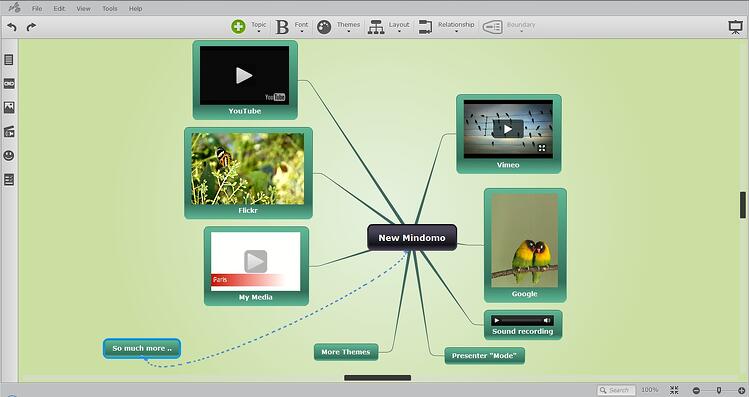Screen dimensions: 749x397
Task: Click the Vimeo topic label
Action: click(508, 165)
